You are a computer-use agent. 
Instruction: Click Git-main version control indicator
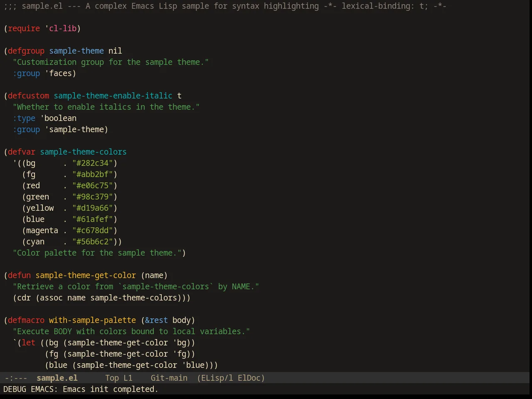[169, 378]
